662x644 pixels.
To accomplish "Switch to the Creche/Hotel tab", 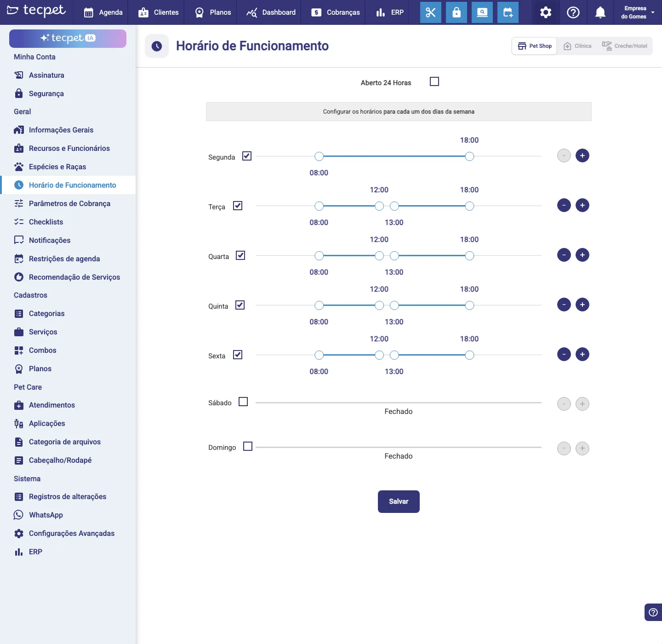I will 625,46.
